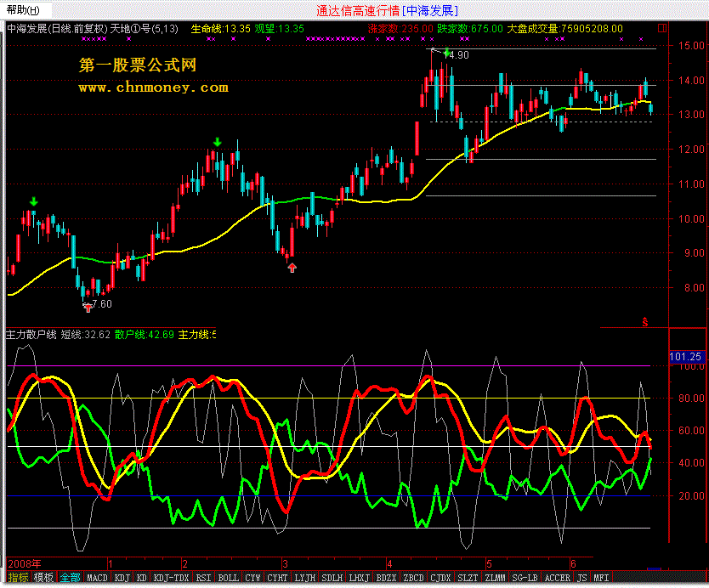Click month marker 3 on the time axis
Screen dimensions: 709x588
pos(286,564)
